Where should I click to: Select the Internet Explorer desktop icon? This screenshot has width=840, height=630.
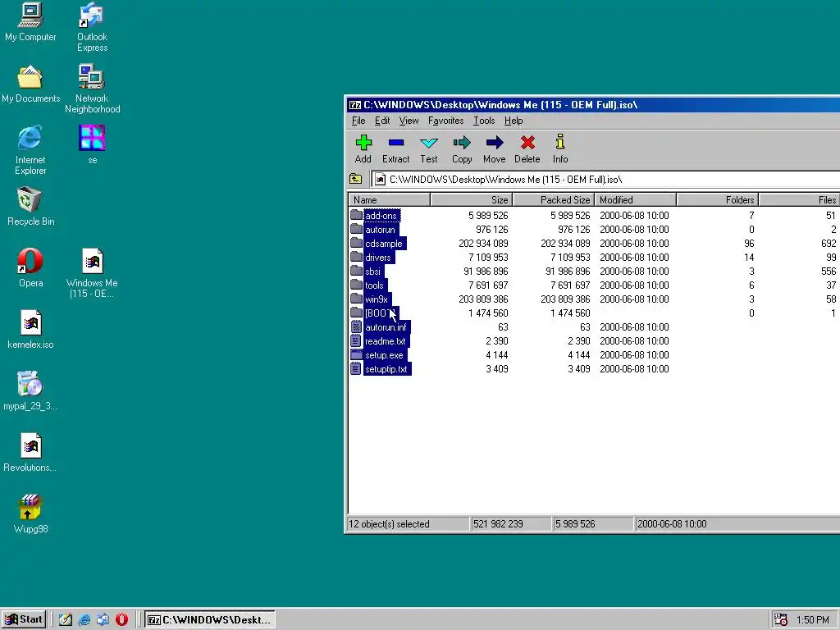click(30, 150)
